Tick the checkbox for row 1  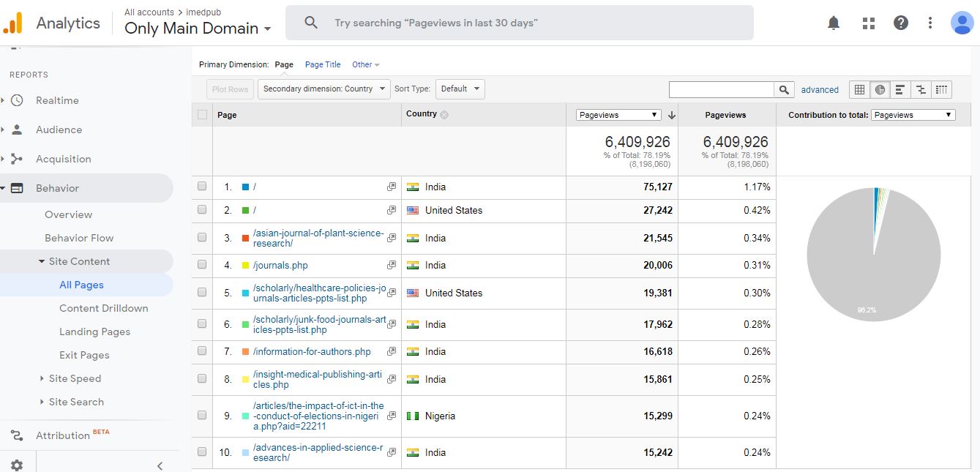pyautogui.click(x=202, y=187)
